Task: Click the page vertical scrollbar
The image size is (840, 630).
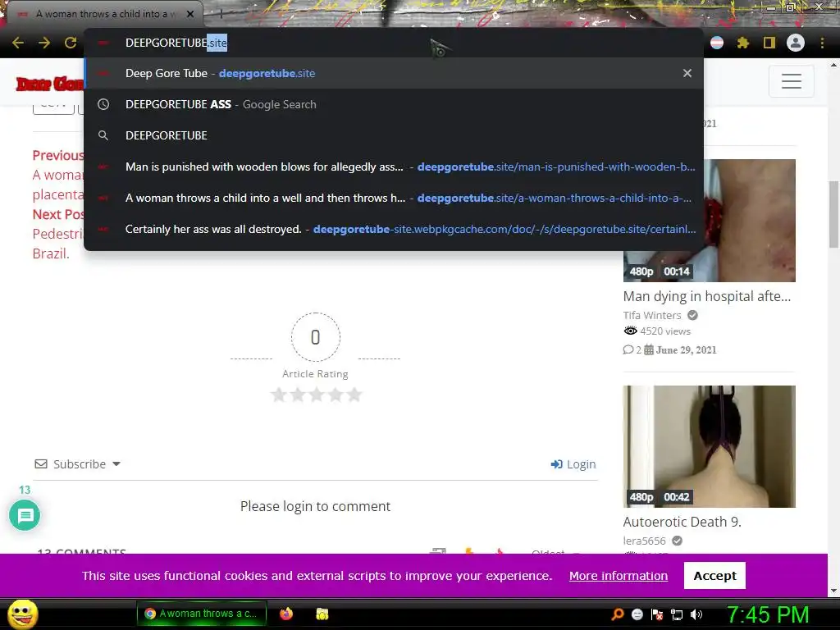Action: [833, 214]
